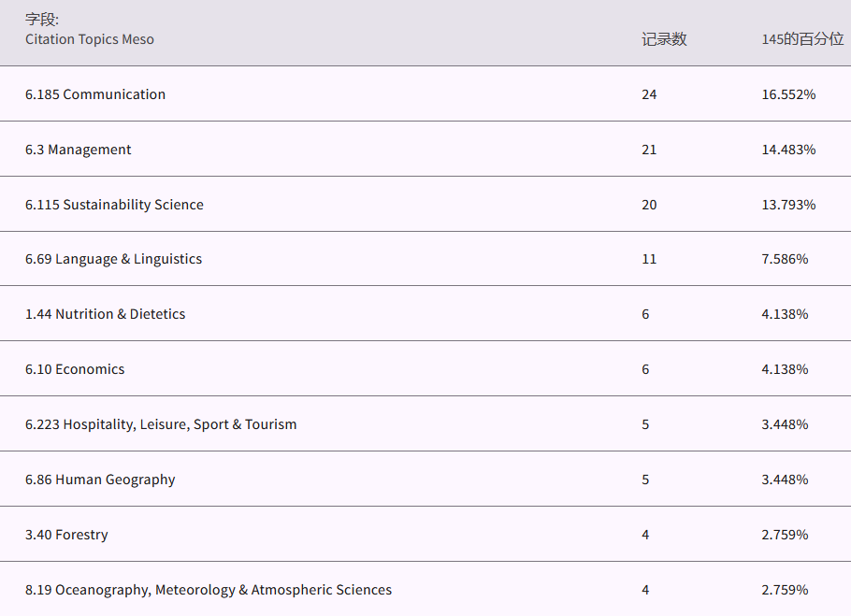Choose the 6.10 Economics topic

click(75, 369)
